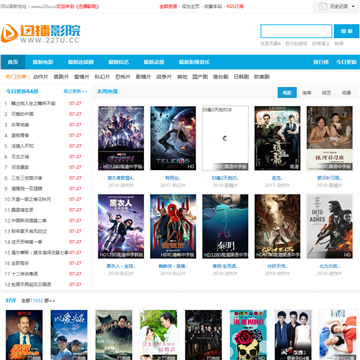The width and height of the screenshot is (360, 360).
Task: Click update list item 6 无主之城
Action: tap(20, 157)
